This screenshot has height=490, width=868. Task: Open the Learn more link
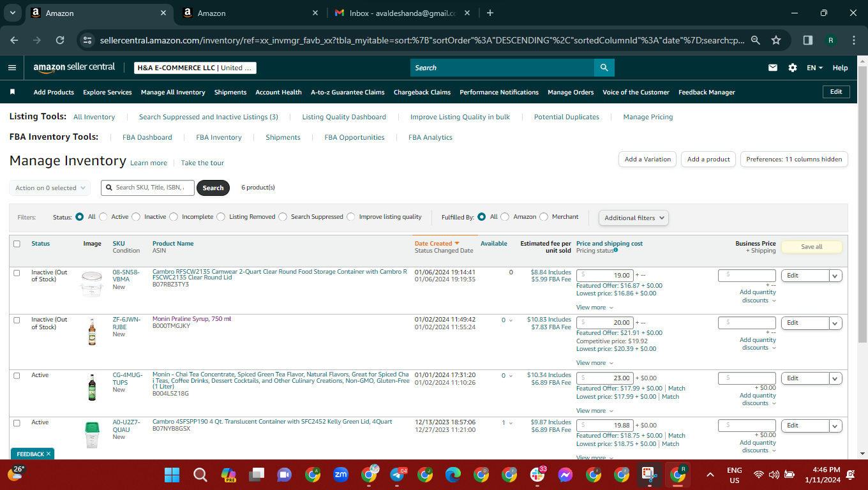click(x=149, y=163)
